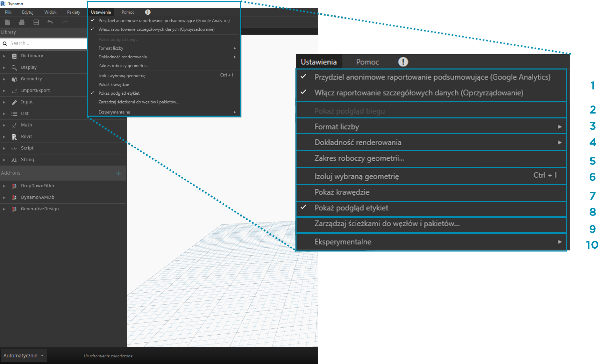Open the Widok menu
612x364 pixels.
click(x=50, y=12)
